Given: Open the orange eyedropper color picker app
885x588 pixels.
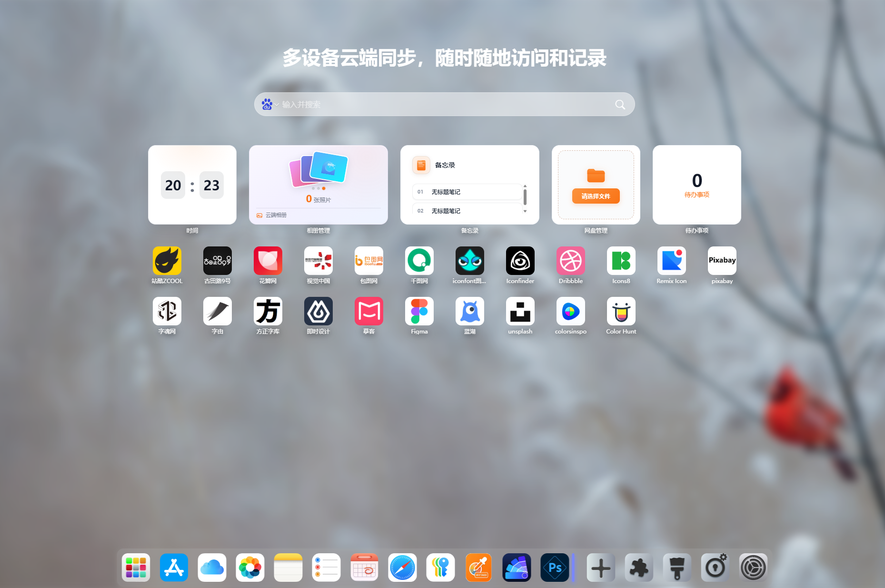Looking at the screenshot, I should (x=478, y=568).
